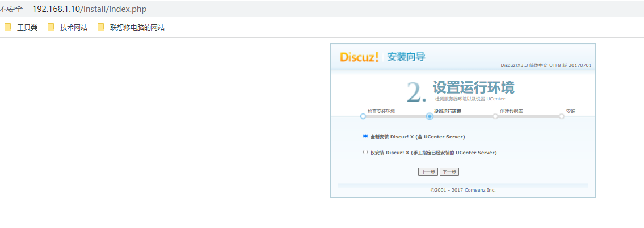The height and width of the screenshot is (228, 644).
Task: Click the 安装向导 heading text
Action: (406, 57)
